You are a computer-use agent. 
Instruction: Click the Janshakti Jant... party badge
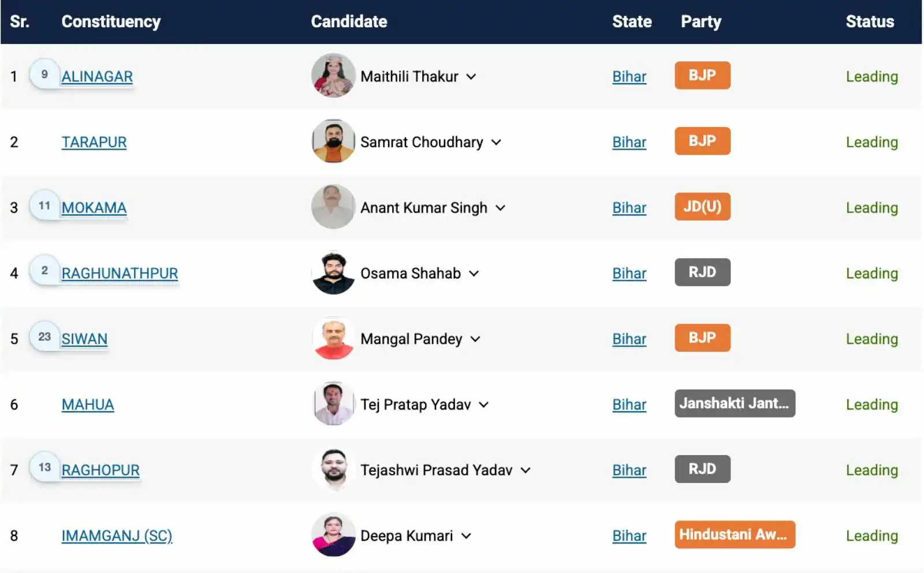[x=734, y=403]
